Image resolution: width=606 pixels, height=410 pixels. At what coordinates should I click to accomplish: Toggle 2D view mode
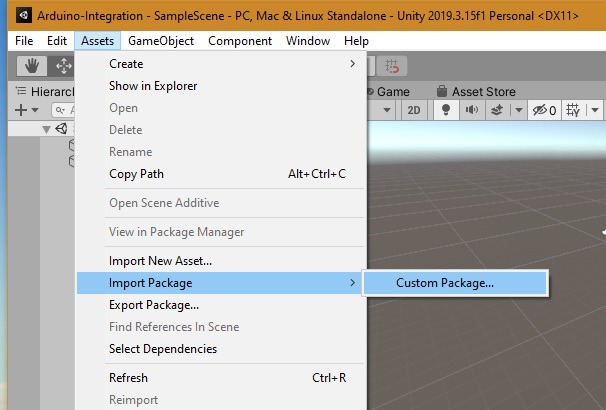414,110
